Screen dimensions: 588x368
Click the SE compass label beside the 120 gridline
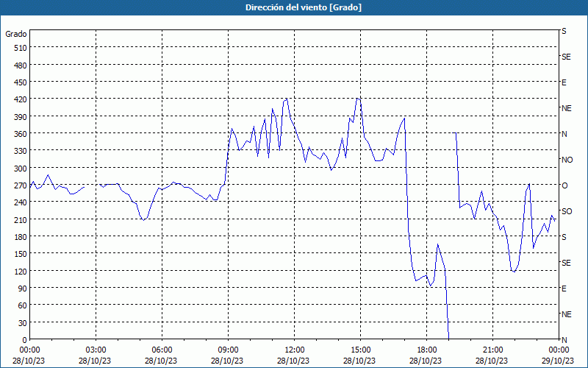[566, 263]
